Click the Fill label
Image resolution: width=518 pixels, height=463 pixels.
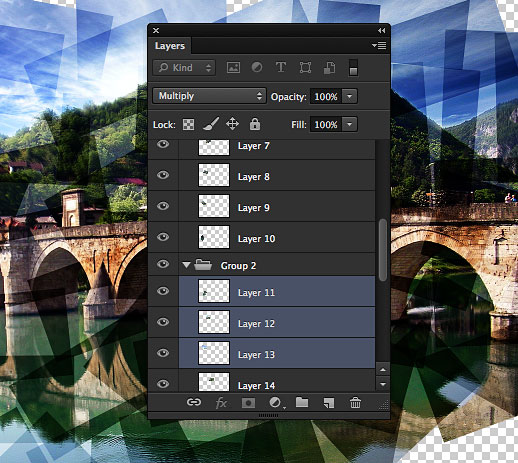point(299,125)
